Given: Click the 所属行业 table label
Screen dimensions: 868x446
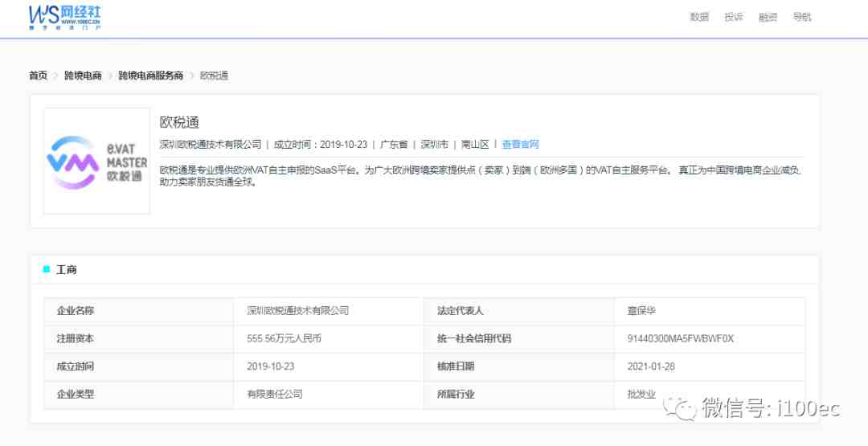Looking at the screenshot, I should 456,394.
